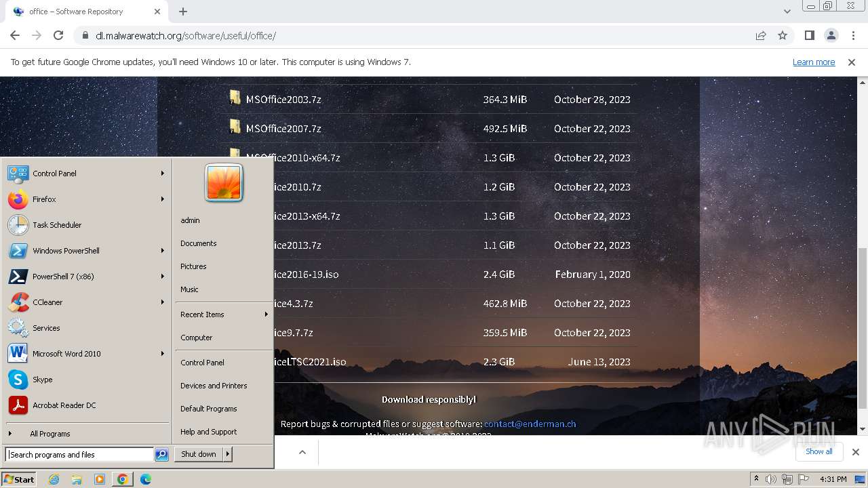Expand Recent Items submenu
The image size is (868, 488).
click(224, 314)
